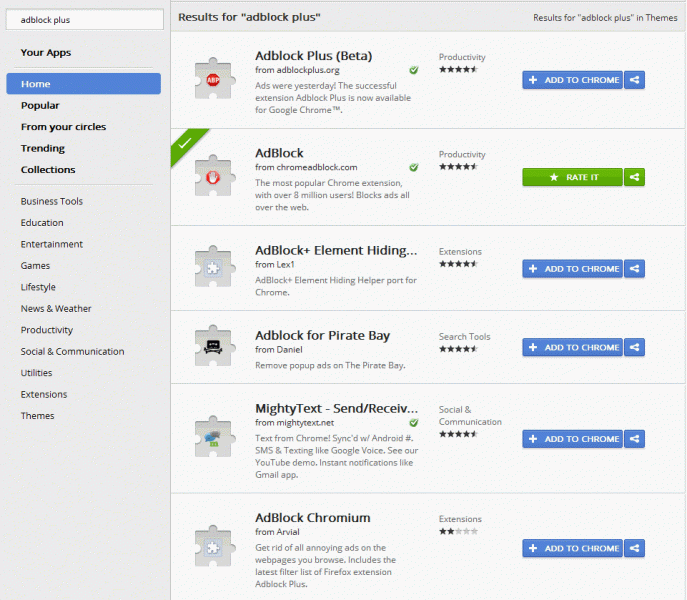Open the AdBlock Chromium title
The height and width of the screenshot is (600, 687).
tap(313, 518)
